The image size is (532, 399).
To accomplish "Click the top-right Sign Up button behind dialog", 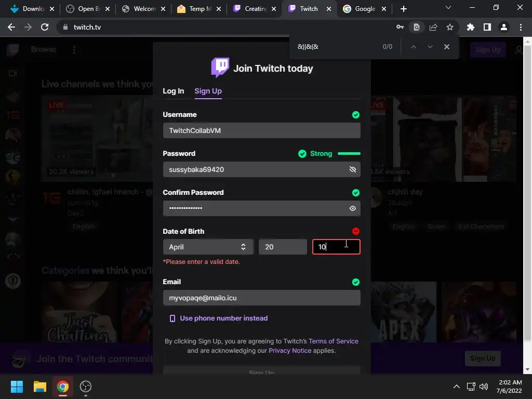I will [x=488, y=50].
